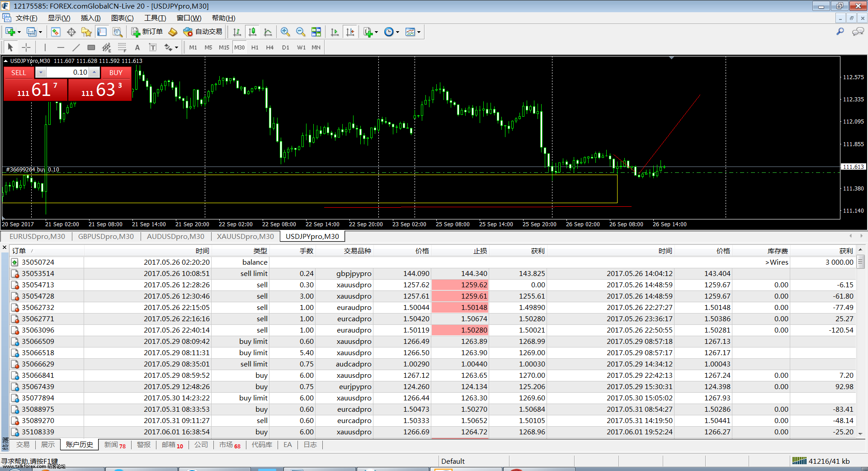868x471 pixels.
Task: Toggle the Data Window crosshair-circle icon
Action: [71, 32]
